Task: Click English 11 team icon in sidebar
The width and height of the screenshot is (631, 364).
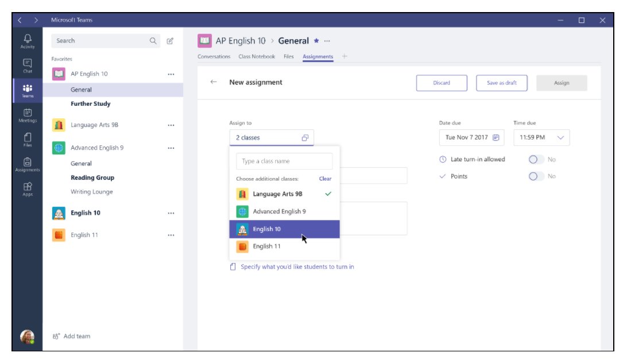Action: [x=59, y=235]
